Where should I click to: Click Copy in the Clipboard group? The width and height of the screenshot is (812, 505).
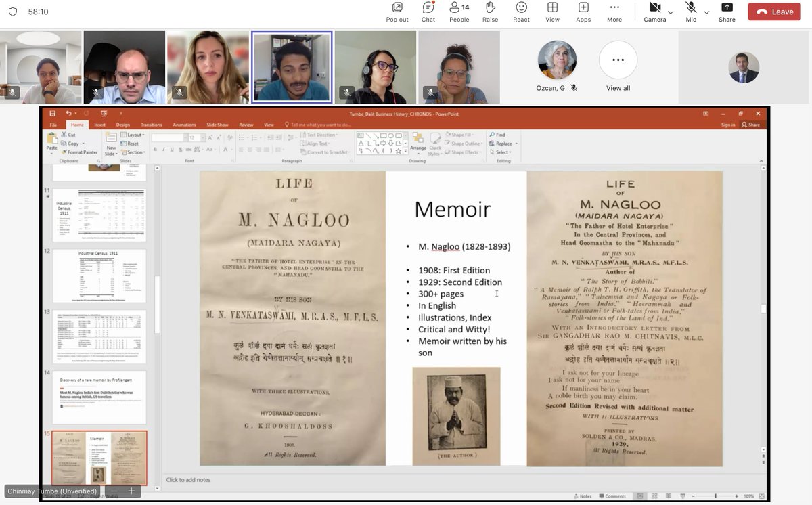70,144
